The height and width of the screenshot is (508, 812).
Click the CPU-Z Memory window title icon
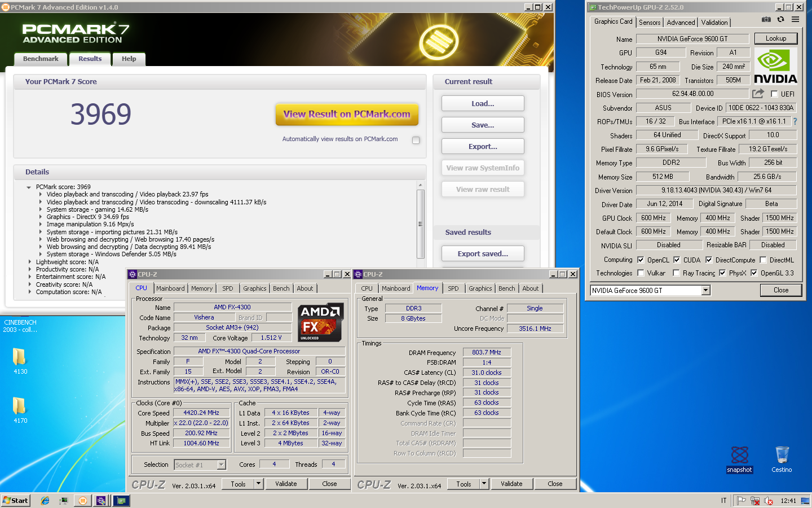point(358,274)
